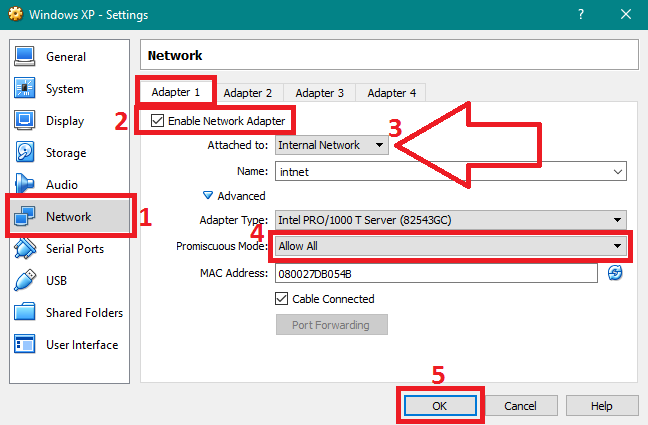Switch to the Adapter 1 tab
The width and height of the screenshot is (648, 425).
pos(176,92)
